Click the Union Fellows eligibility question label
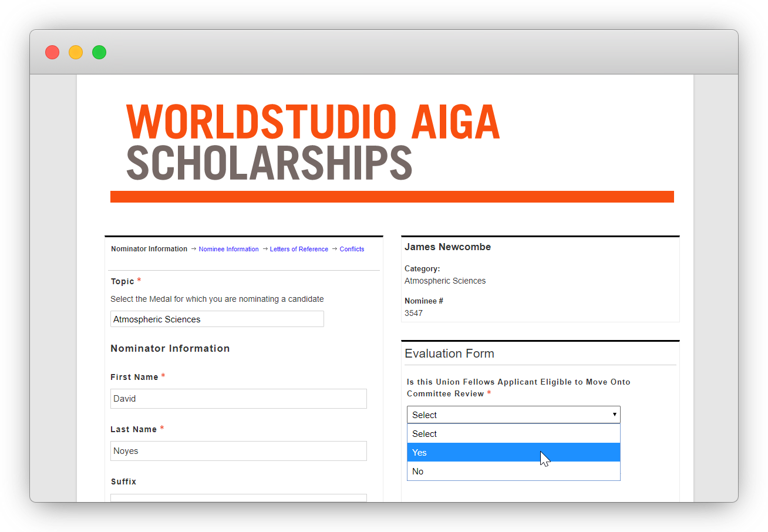Image resolution: width=768 pixels, height=532 pixels. point(518,388)
